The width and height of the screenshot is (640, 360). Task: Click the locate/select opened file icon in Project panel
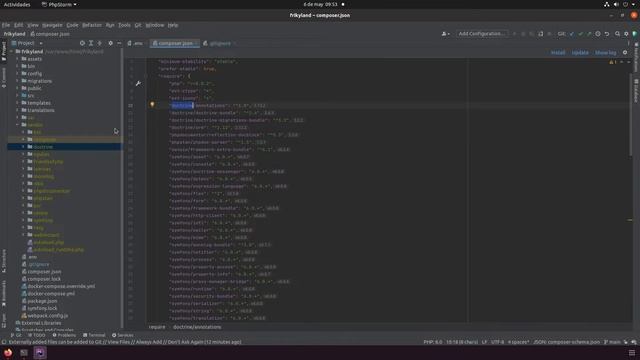pos(82,43)
